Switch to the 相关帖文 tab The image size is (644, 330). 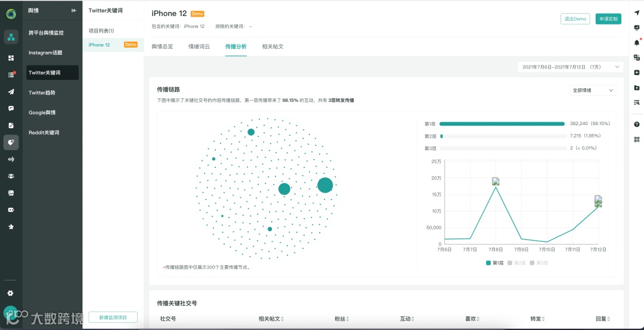273,46
